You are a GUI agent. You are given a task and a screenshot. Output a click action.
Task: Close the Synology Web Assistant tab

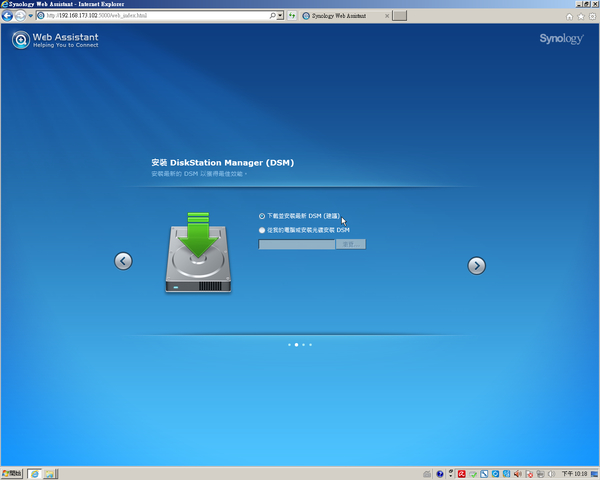point(387,16)
